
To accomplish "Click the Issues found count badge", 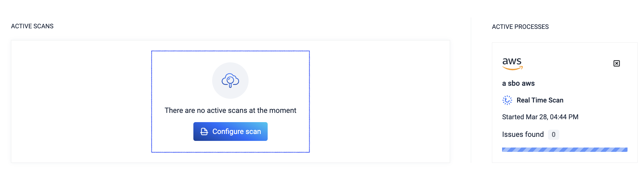I will [x=554, y=135].
